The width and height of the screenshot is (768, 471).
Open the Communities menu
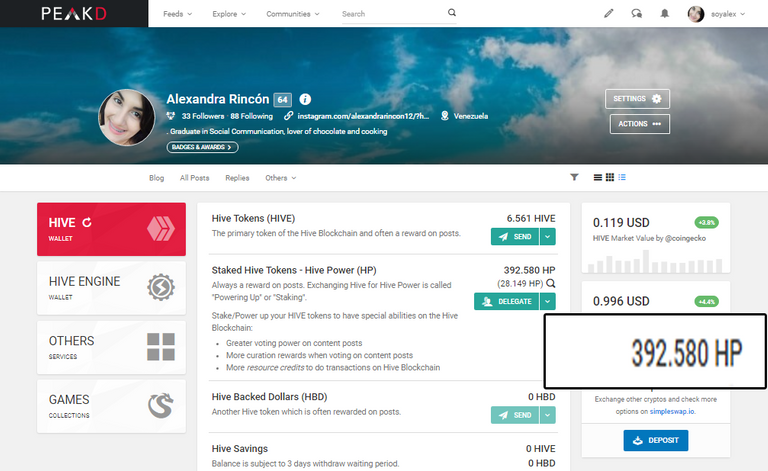point(292,14)
